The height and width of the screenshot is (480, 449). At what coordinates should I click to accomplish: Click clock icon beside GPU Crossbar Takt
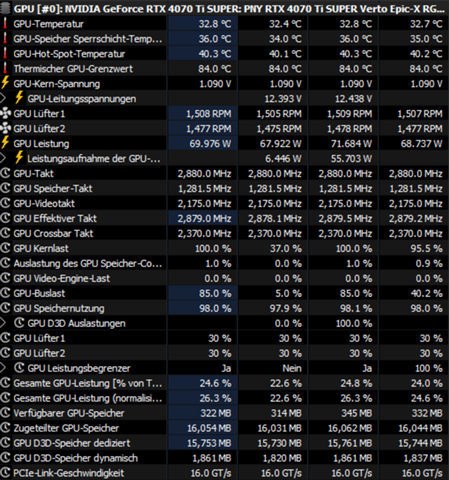tap(5, 233)
